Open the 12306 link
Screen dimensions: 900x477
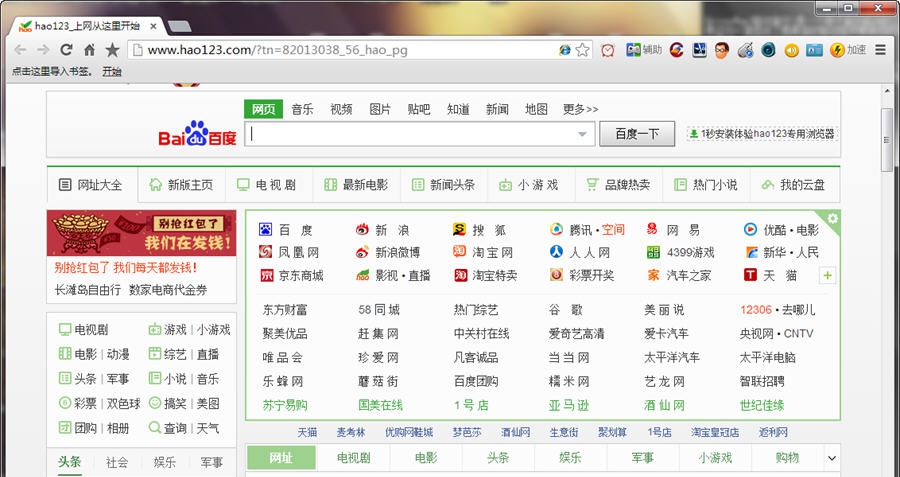(756, 310)
